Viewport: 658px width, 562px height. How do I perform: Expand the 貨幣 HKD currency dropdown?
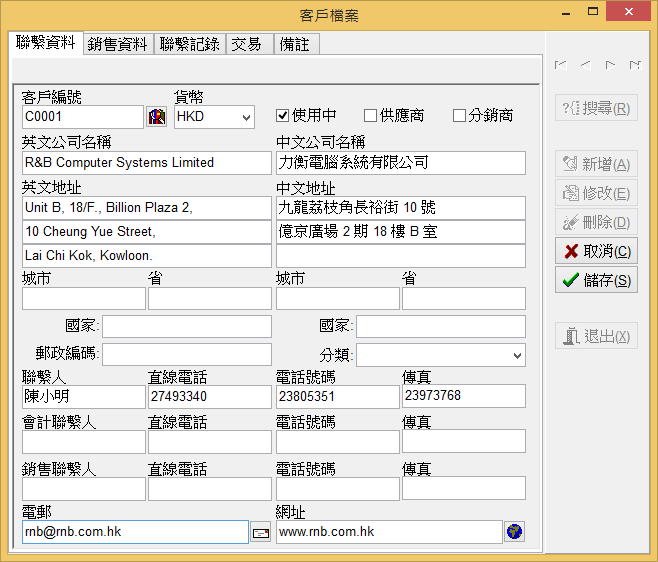pos(246,117)
